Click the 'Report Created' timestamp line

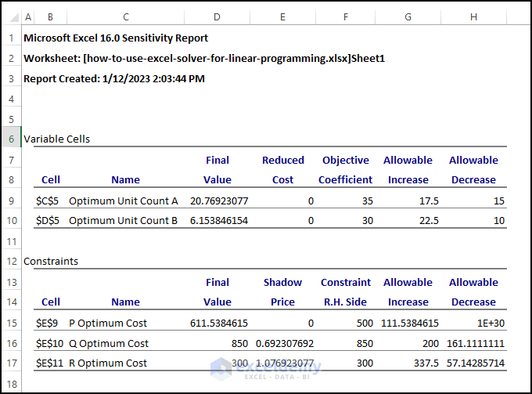click(x=114, y=79)
